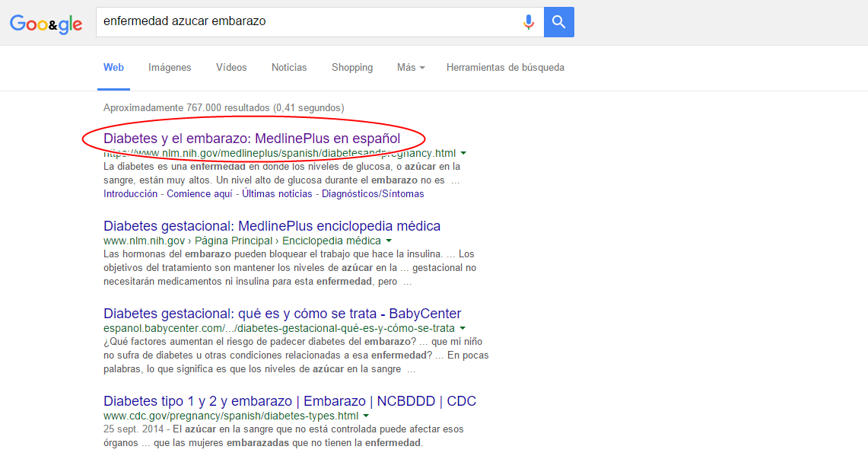
Task: Expand arrow next to diabetesandpregnancy.html URL
Action: (463, 154)
